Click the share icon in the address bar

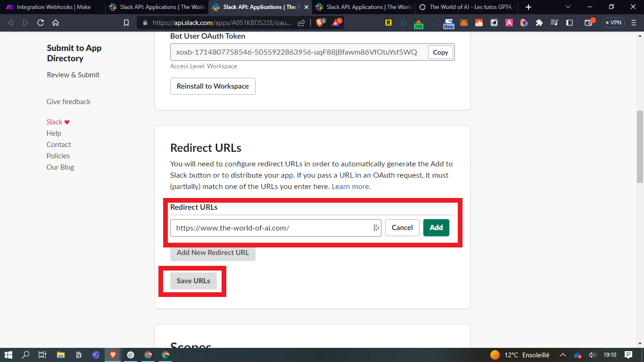tap(301, 23)
